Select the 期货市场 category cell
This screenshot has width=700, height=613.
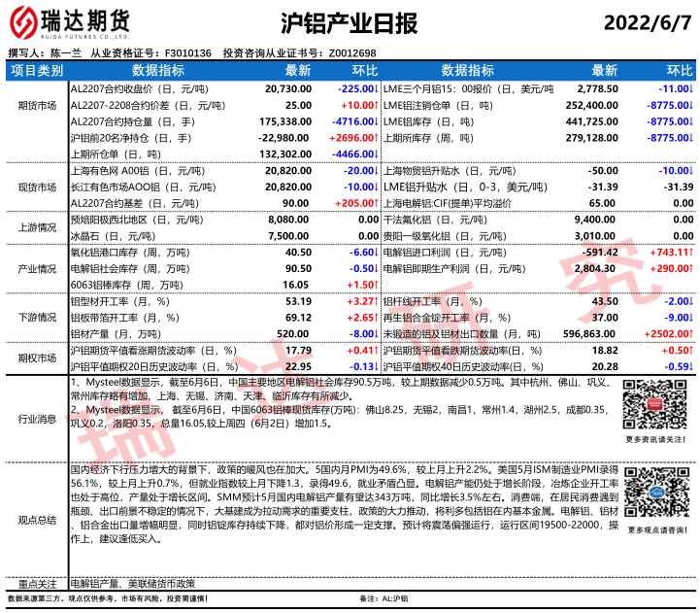[36, 120]
